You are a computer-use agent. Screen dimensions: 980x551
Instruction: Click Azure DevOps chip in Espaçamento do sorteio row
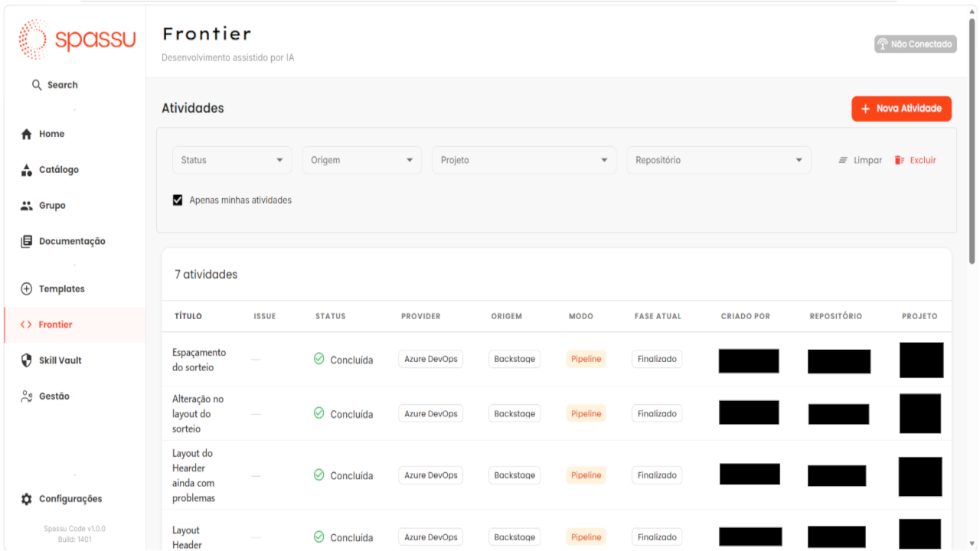(x=430, y=359)
